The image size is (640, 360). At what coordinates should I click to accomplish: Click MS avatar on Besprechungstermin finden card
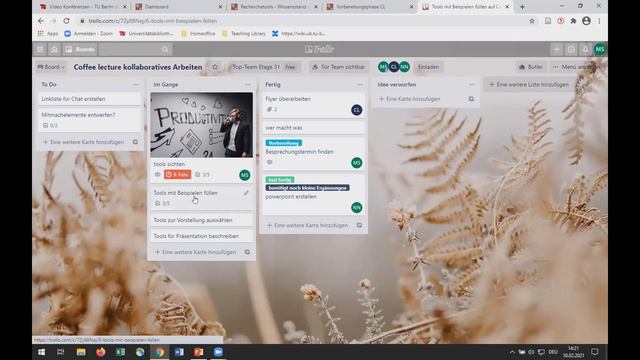click(357, 163)
